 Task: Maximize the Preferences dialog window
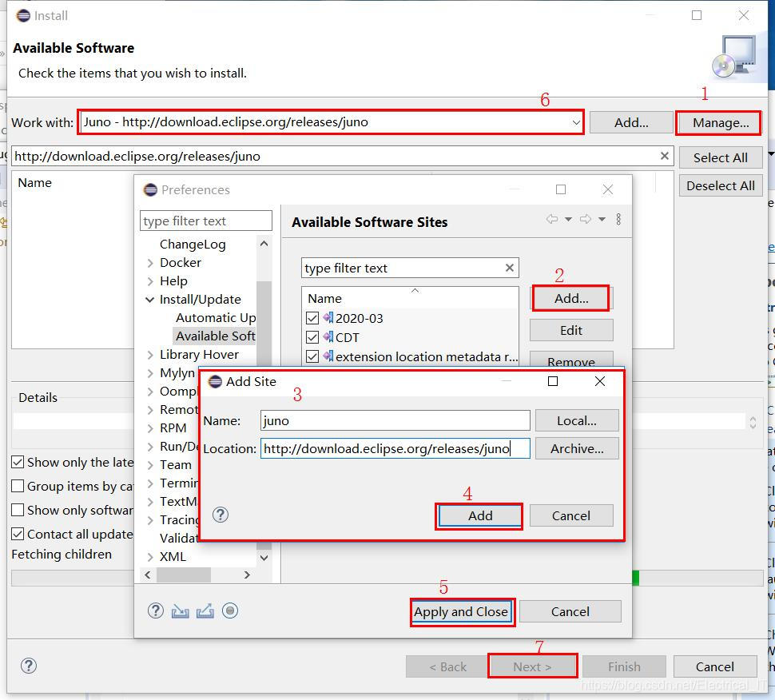pyautogui.click(x=561, y=189)
